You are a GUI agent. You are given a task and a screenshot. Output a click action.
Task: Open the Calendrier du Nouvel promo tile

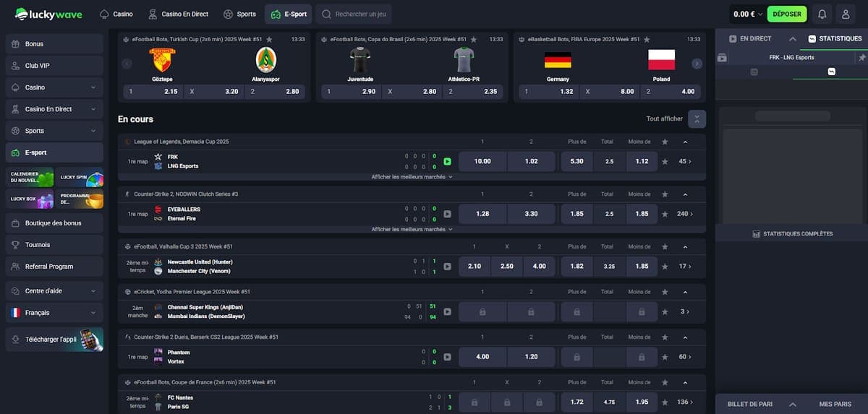(29, 177)
